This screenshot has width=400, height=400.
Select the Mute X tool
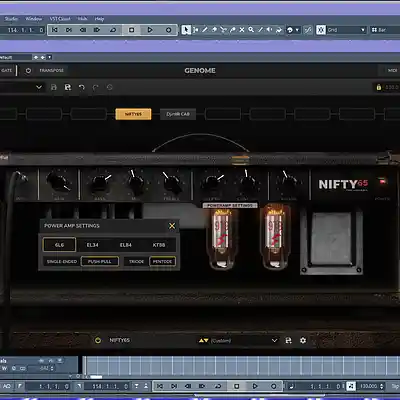[242, 30]
